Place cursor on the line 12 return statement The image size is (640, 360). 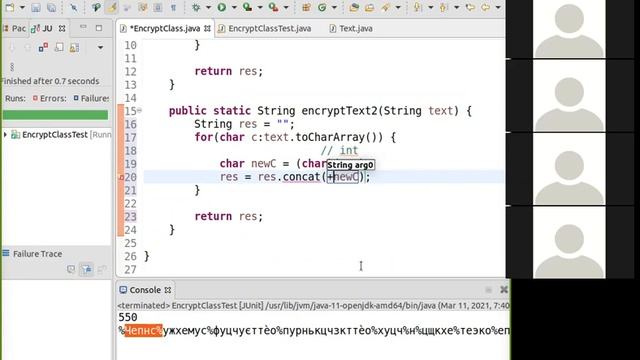pyautogui.click(x=229, y=71)
